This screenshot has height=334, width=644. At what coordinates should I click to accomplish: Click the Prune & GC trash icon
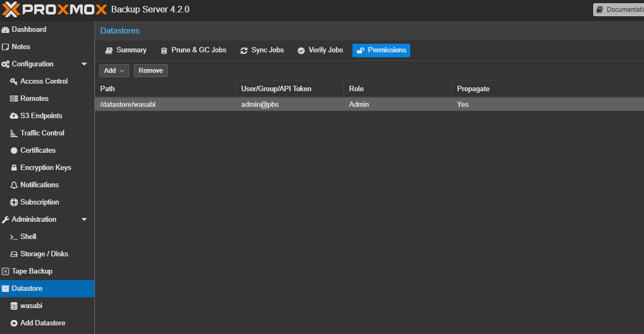tap(164, 51)
